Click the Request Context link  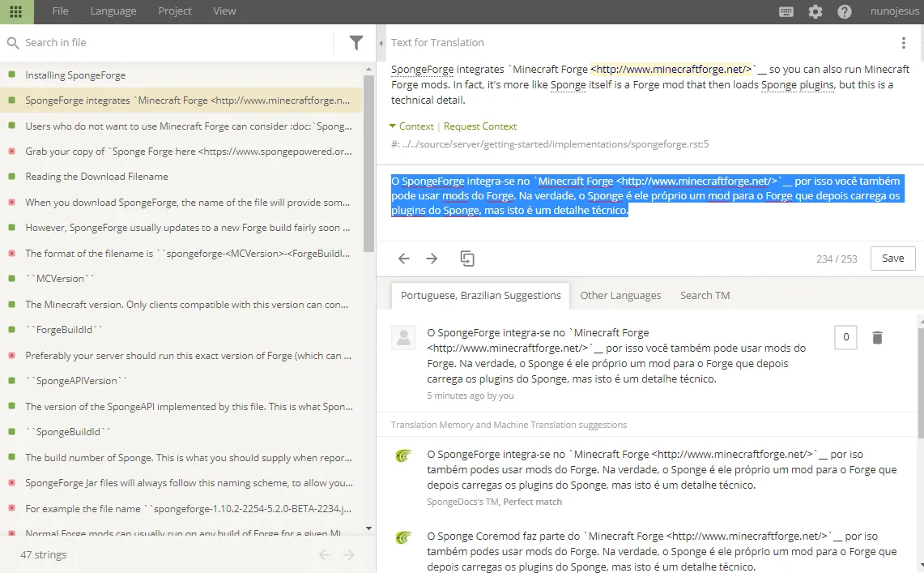coord(479,126)
